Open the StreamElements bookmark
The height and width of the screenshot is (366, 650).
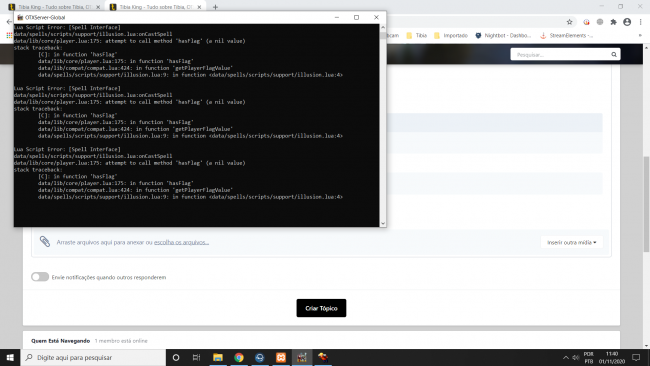pos(566,36)
